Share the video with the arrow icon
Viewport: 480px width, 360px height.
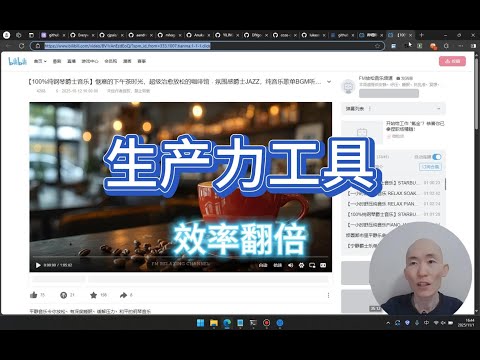tap(124, 295)
